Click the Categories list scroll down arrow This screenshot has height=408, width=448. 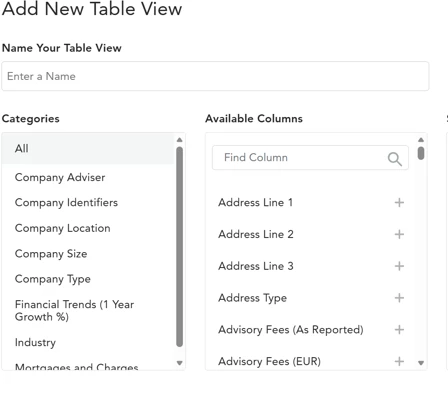click(x=179, y=363)
